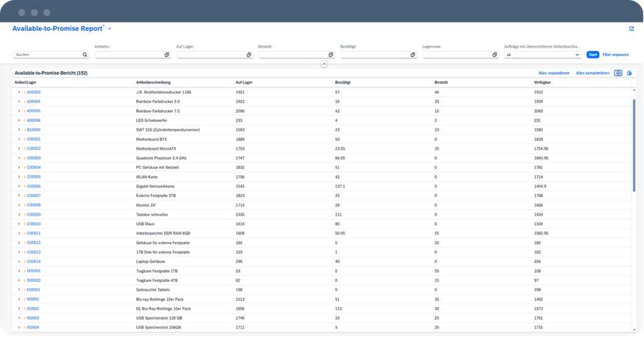Click the scrollbar up arrow
Image resolution: width=644 pixels, height=339 pixels.
(634, 90)
